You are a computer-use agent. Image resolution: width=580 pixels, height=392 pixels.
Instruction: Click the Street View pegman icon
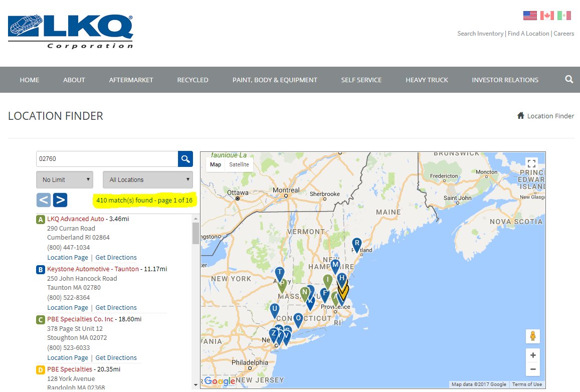tap(533, 336)
